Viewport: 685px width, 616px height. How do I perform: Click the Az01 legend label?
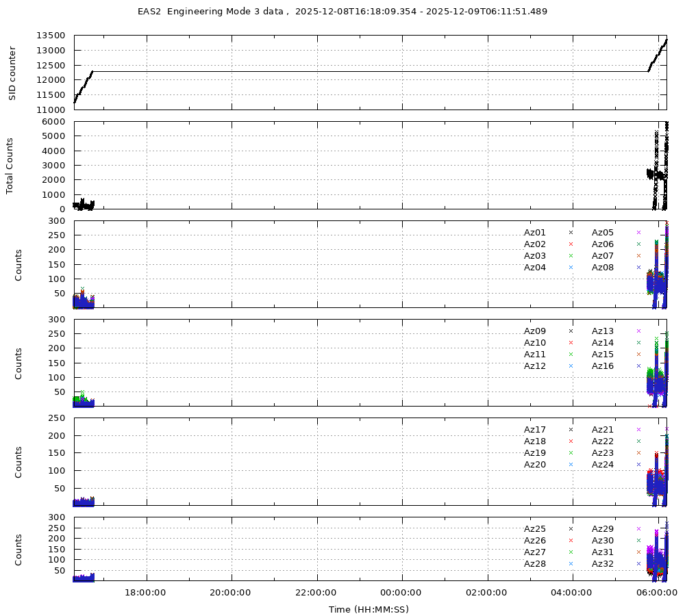pyautogui.click(x=534, y=233)
